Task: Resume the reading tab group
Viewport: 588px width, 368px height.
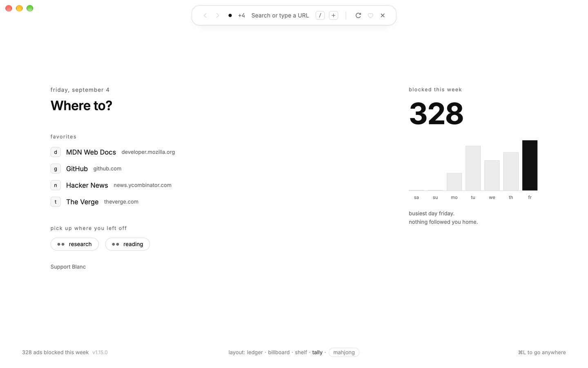Action: (x=127, y=244)
